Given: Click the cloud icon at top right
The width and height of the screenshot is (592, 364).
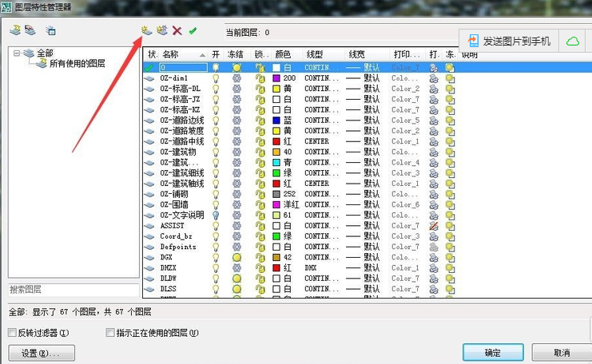Looking at the screenshot, I should tap(573, 41).
